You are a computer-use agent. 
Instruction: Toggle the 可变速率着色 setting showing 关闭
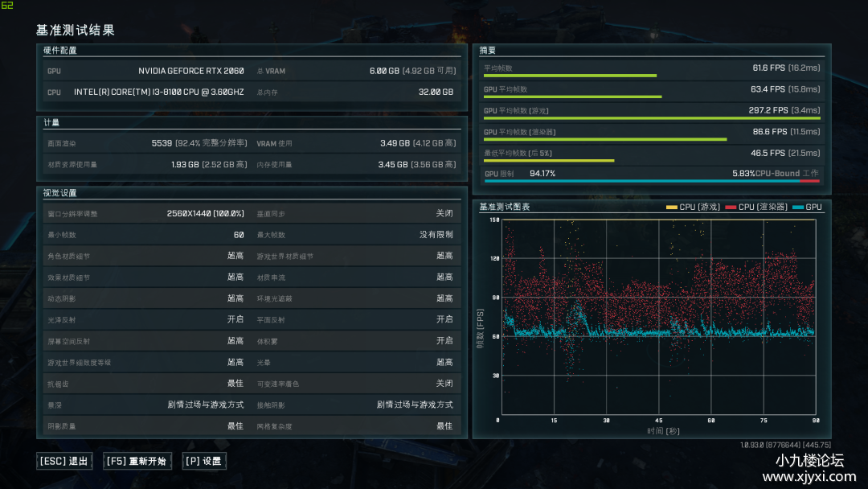pyautogui.click(x=444, y=384)
